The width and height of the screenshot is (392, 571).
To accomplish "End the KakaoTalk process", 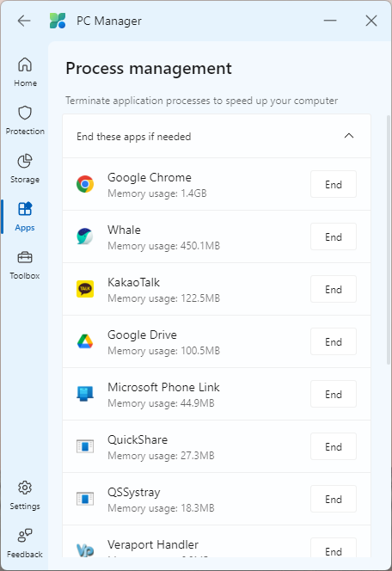I will [333, 289].
